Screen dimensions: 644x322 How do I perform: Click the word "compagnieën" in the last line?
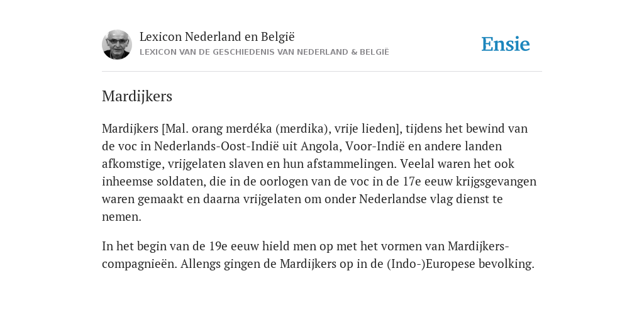(139, 264)
